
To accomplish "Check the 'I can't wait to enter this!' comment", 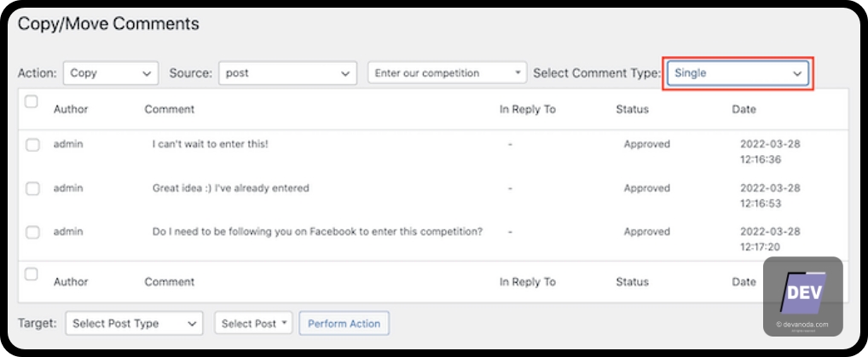I will (x=32, y=145).
